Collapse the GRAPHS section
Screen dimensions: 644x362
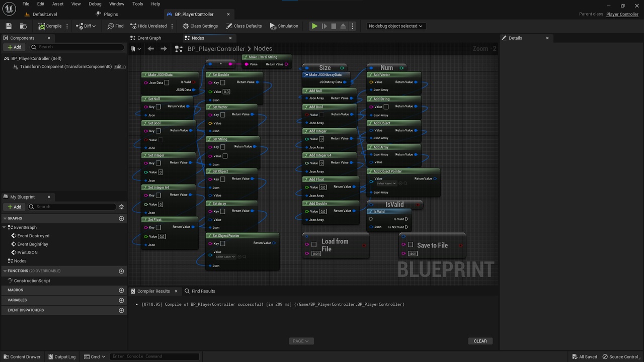point(4,219)
